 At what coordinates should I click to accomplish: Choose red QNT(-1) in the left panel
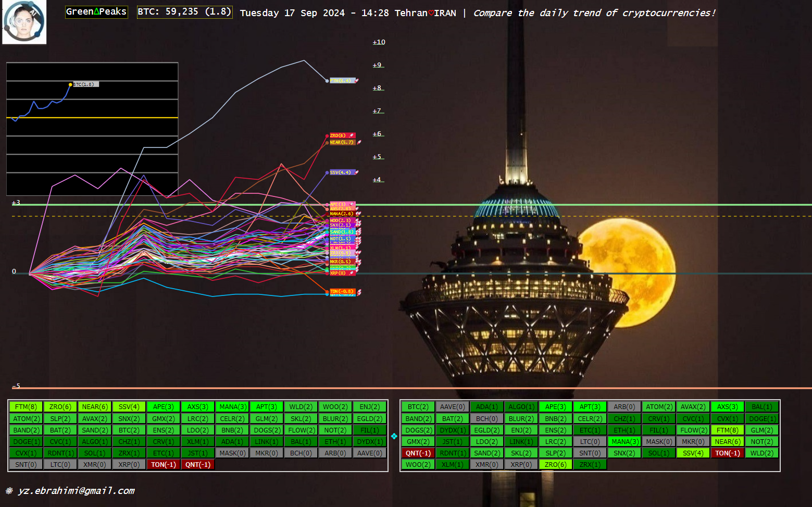(x=198, y=464)
